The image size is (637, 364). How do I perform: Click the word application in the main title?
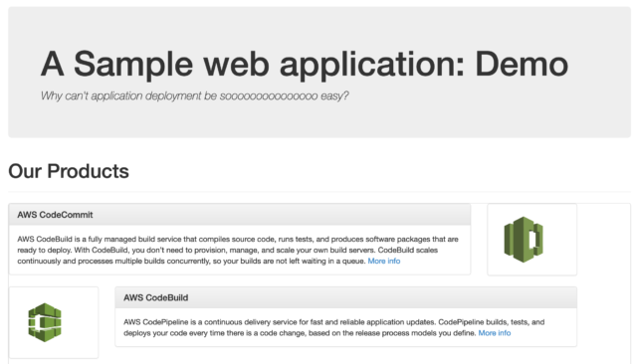(x=372, y=65)
